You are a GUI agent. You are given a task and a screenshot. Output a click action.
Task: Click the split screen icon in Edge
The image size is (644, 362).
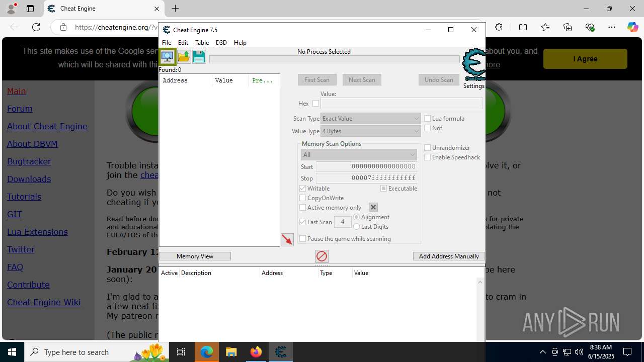tap(523, 27)
